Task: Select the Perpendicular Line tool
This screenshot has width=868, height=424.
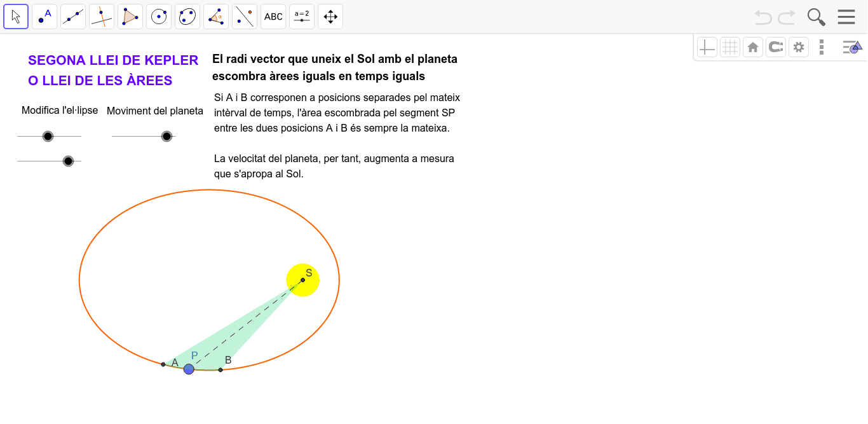Action: (x=102, y=17)
